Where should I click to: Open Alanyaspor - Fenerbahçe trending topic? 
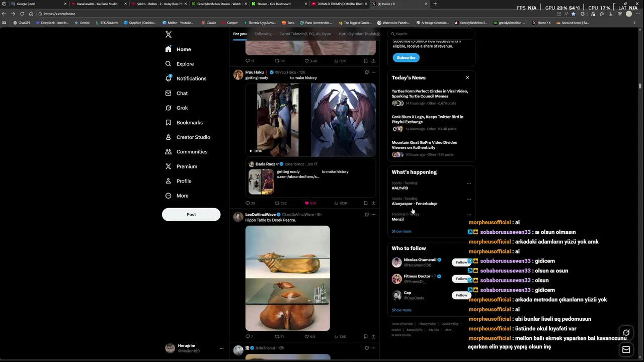click(415, 204)
